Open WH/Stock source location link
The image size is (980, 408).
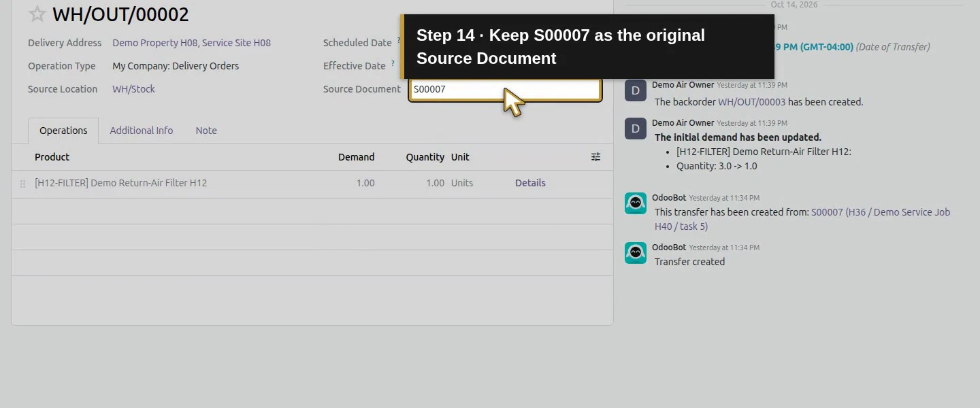point(133,89)
